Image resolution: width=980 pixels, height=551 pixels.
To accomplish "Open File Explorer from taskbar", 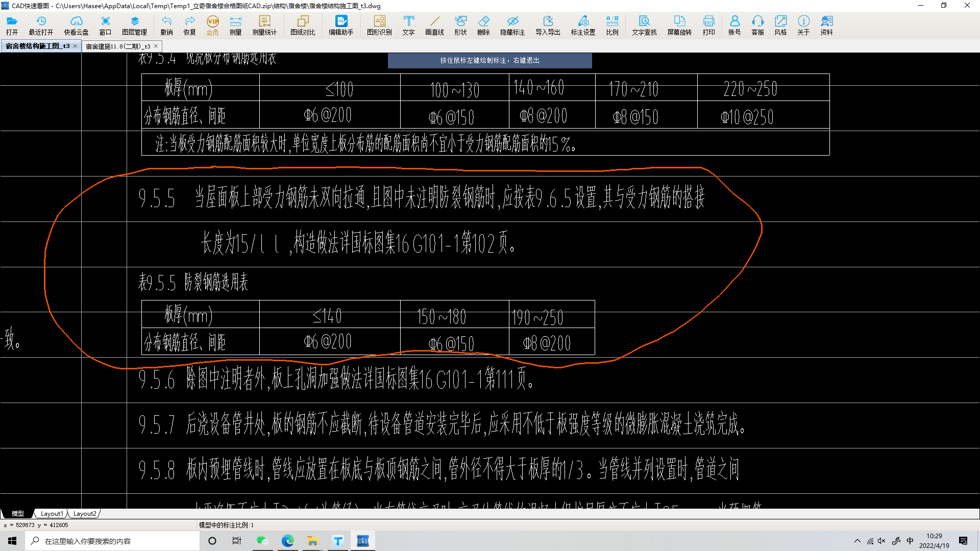I will [312, 541].
